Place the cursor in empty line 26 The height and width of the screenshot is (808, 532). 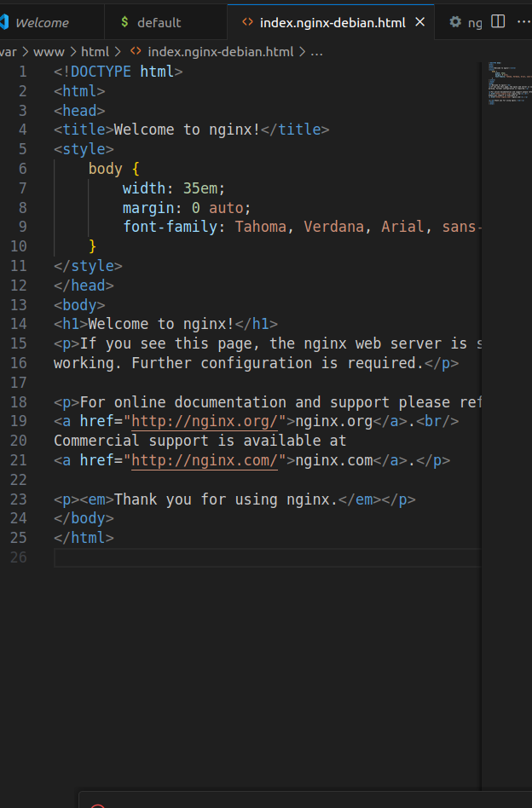click(x=267, y=557)
